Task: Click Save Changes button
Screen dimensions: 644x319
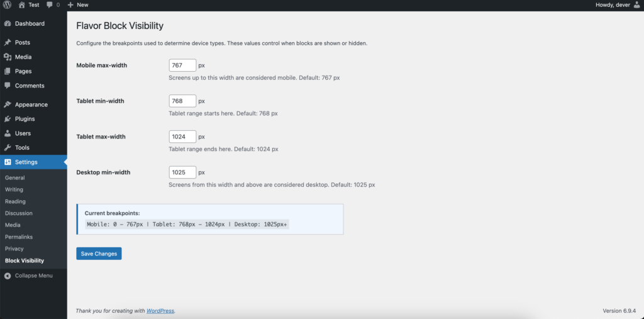Action: pos(99,254)
